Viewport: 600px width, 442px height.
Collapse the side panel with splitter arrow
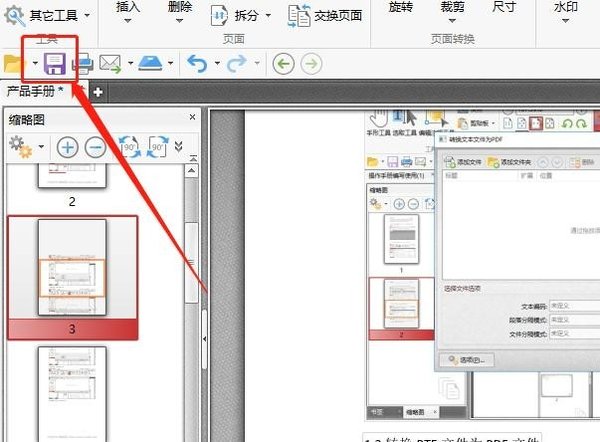click(x=204, y=339)
